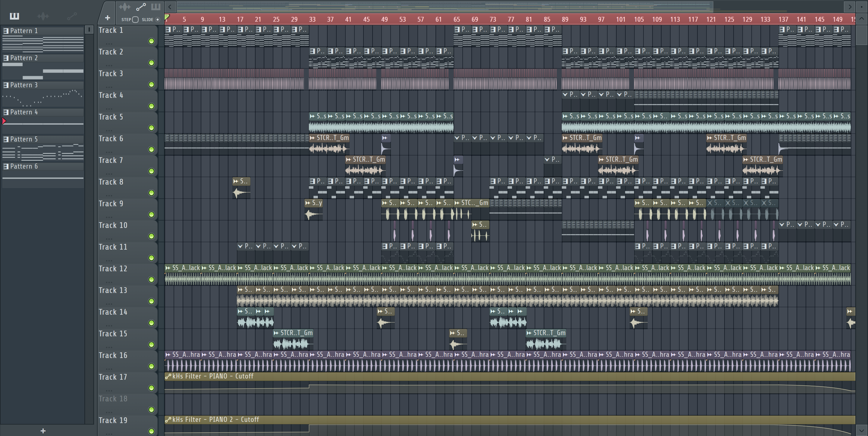Select Pattern 1 in the picker list
This screenshot has width=868, height=436.
[x=43, y=31]
